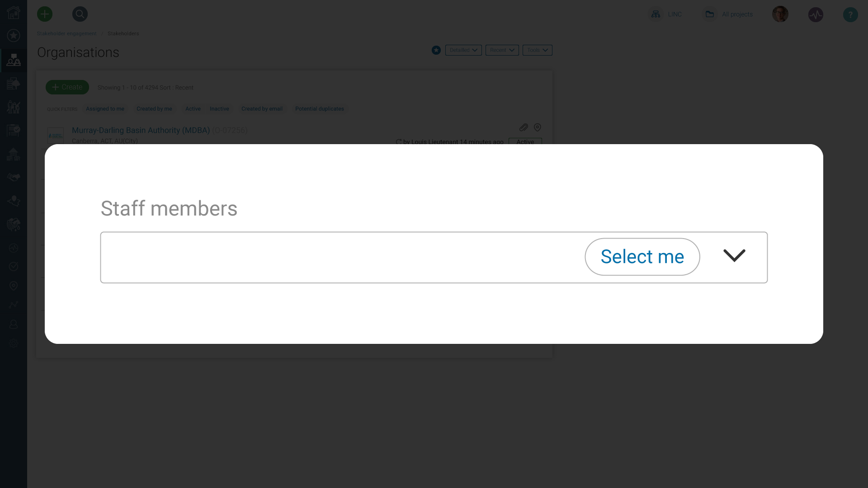
Task: Click the LINC organisation switcher
Action: [666, 14]
